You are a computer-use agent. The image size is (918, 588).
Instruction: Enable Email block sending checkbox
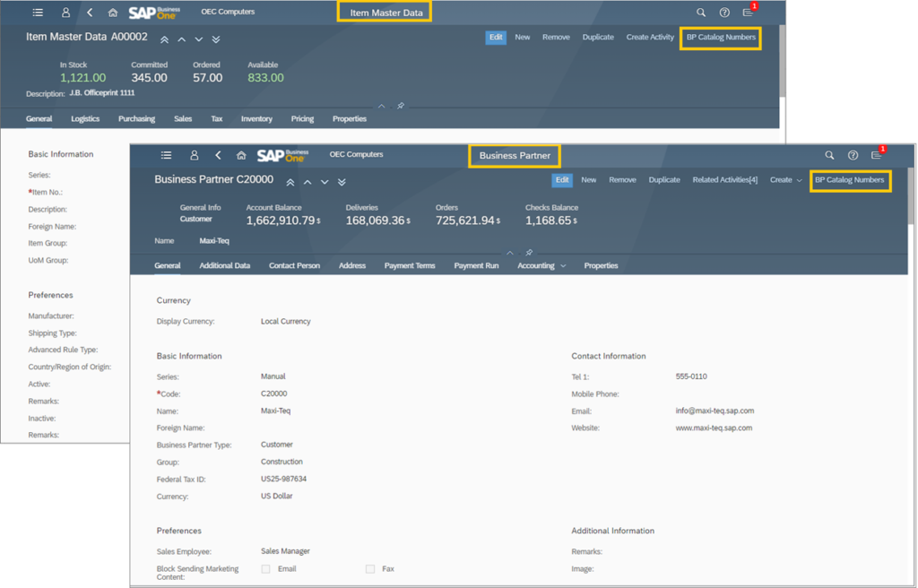[265, 569]
